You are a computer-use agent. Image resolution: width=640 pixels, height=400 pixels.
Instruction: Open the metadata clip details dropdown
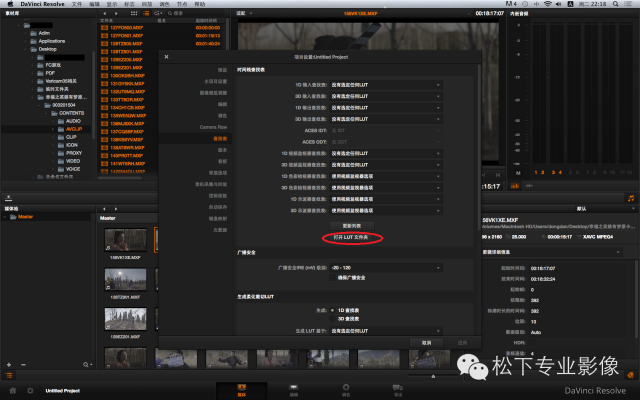point(551,252)
